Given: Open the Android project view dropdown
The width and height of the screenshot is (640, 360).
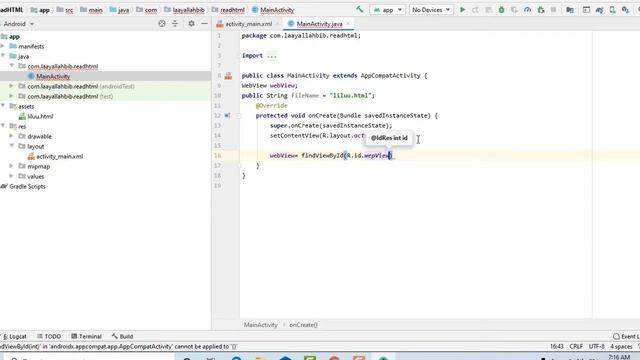Looking at the screenshot, I should pos(18,24).
